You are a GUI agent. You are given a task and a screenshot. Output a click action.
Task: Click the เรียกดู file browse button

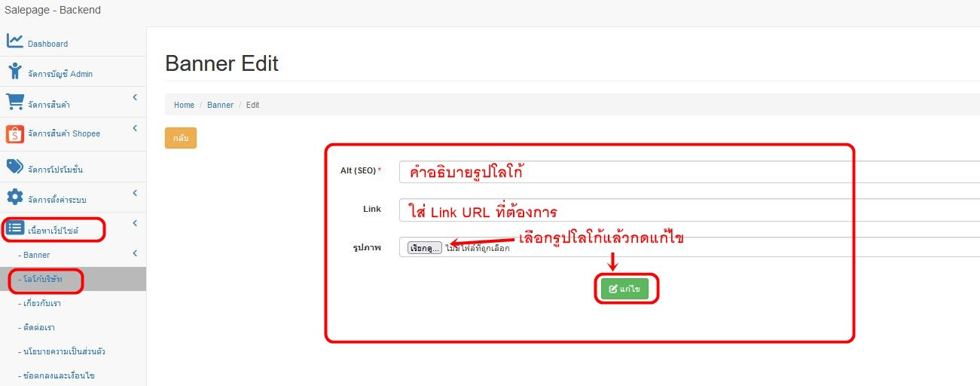424,248
